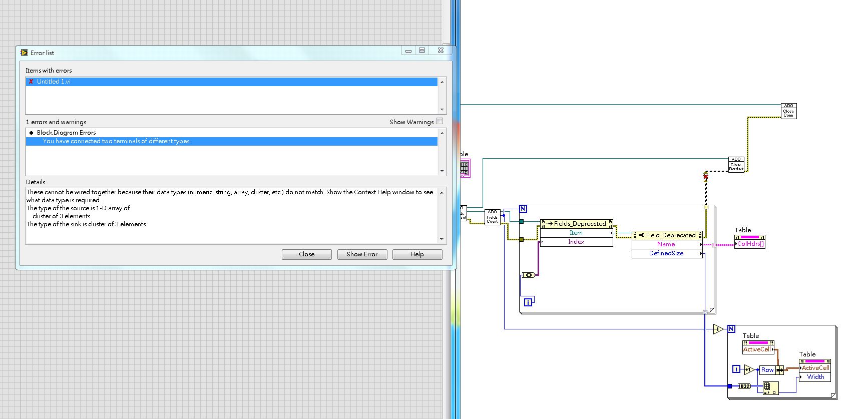Select the LabVIEW icon in Error list title
Image resolution: width=868 pixels, height=419 pixels.
[x=24, y=53]
